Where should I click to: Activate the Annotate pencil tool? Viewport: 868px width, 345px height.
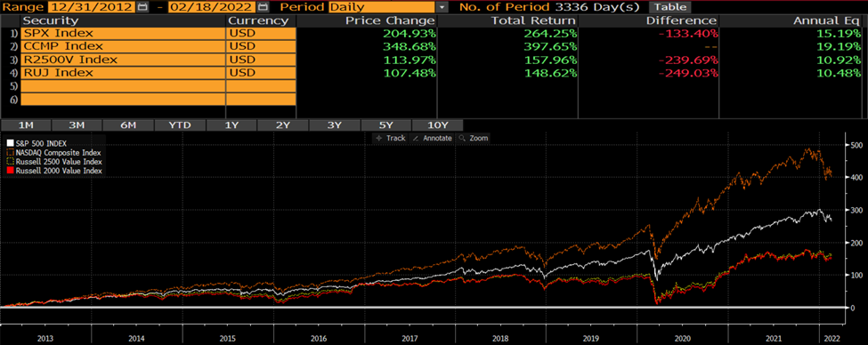click(x=432, y=138)
